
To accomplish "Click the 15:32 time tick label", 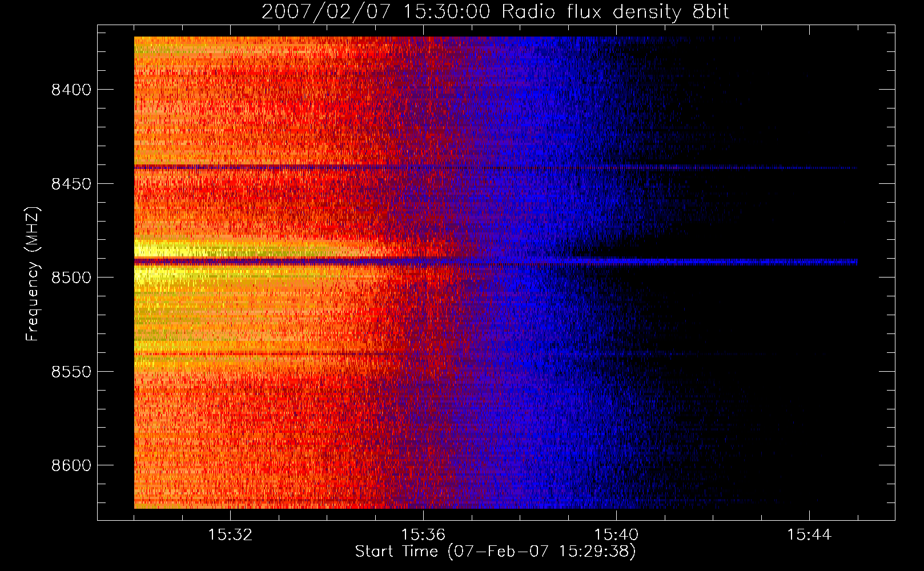I will tap(230, 535).
